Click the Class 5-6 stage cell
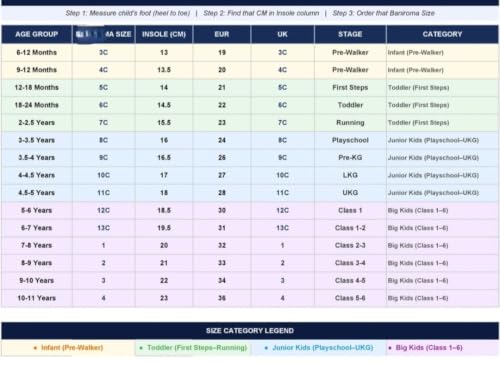 [x=350, y=298]
